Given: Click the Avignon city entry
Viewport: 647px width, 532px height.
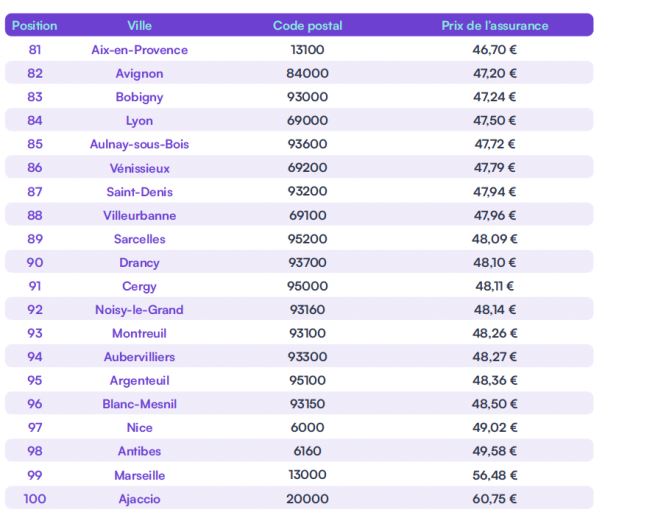Looking at the screenshot, I should click(x=139, y=73).
